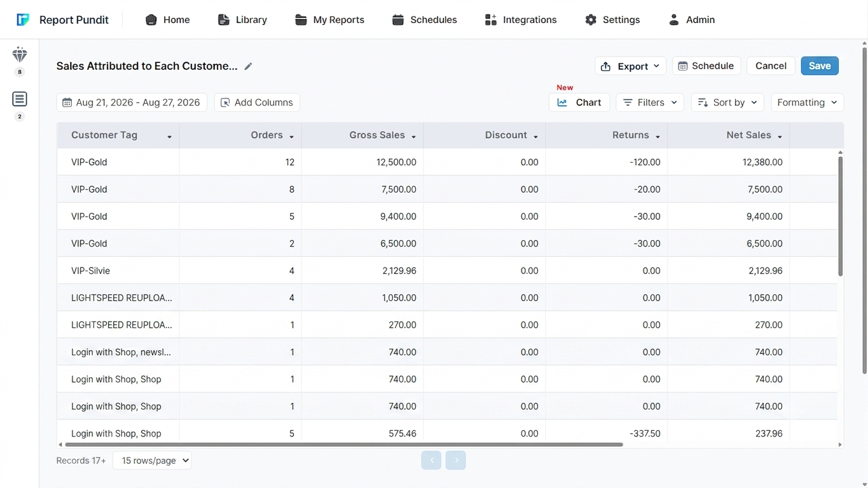
Task: Open Discount column menu arrow
Action: click(536, 137)
